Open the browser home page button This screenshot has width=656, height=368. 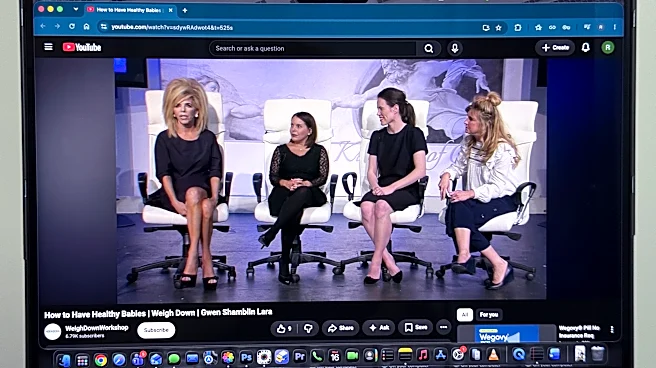click(87, 27)
